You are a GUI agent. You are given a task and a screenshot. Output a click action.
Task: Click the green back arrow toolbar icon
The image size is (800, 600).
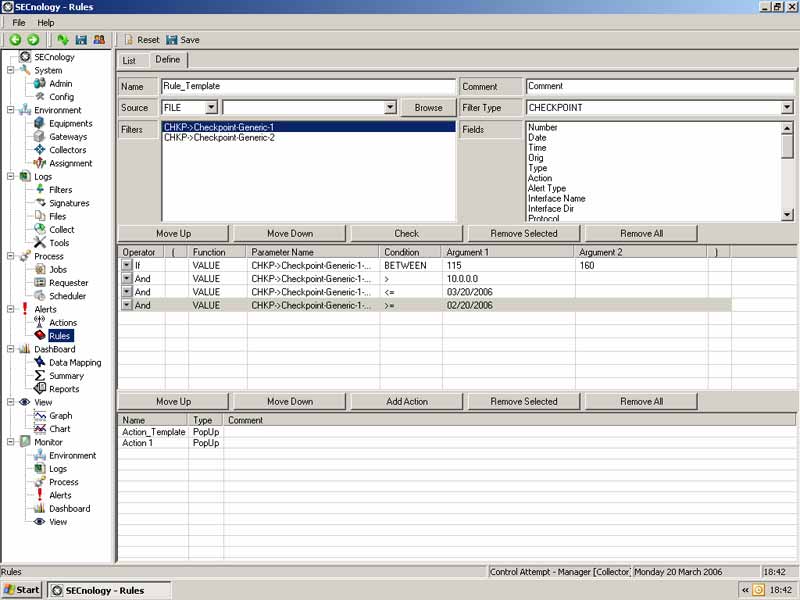[x=15, y=39]
